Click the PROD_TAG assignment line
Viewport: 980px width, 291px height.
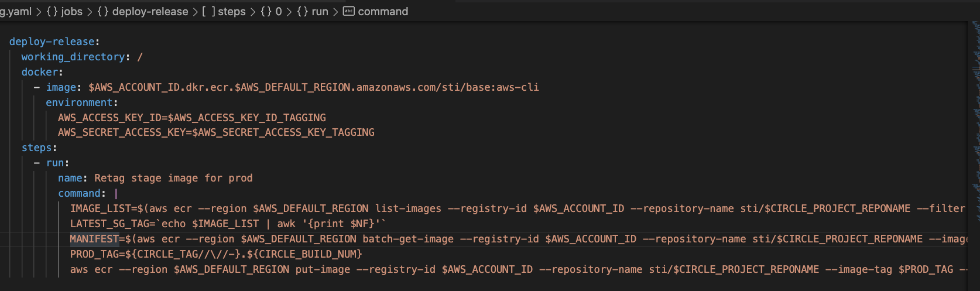click(215, 254)
